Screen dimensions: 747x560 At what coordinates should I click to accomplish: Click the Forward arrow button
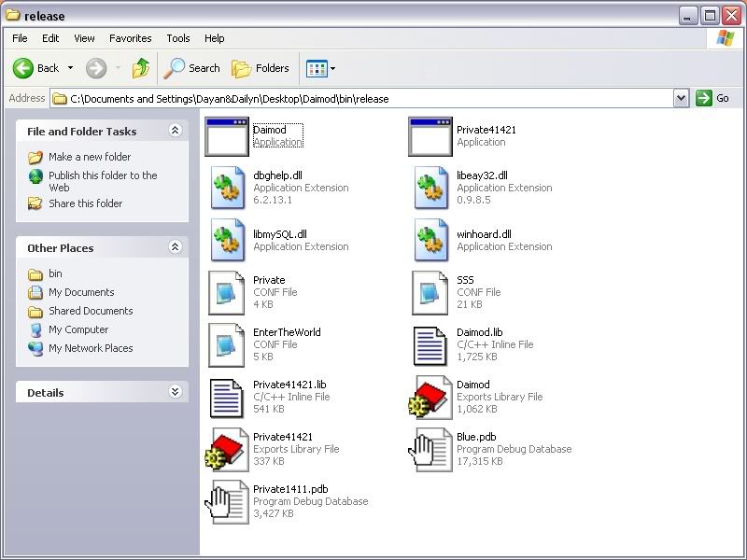click(96, 68)
